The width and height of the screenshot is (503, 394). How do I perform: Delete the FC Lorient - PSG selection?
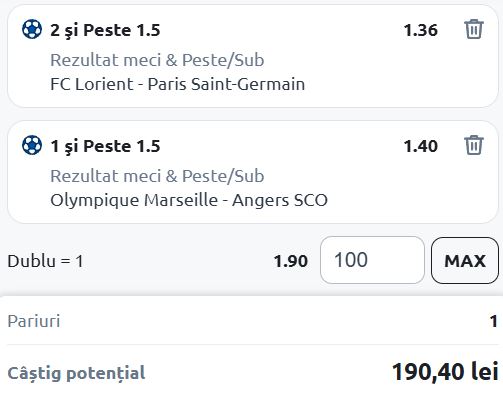coord(474,29)
